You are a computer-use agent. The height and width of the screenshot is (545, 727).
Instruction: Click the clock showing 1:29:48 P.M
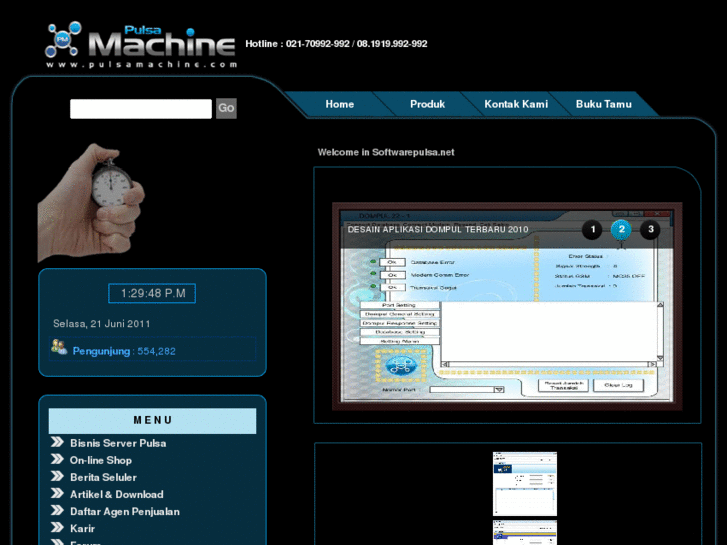click(x=152, y=293)
